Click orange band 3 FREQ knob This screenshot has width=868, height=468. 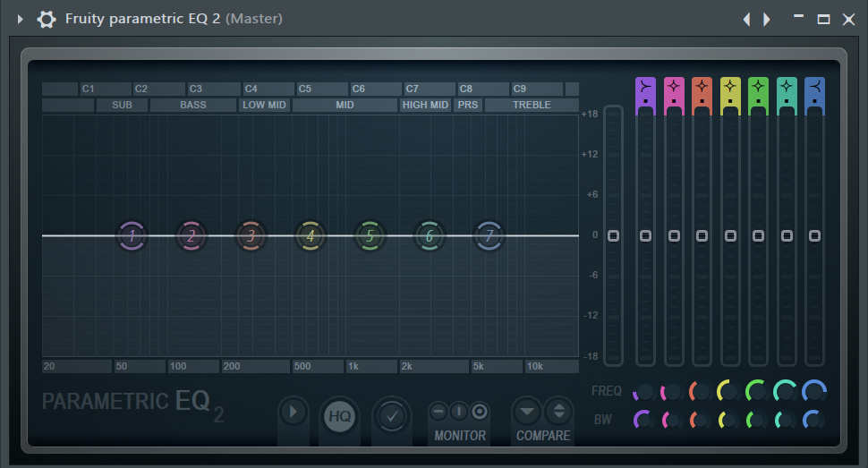[701, 392]
